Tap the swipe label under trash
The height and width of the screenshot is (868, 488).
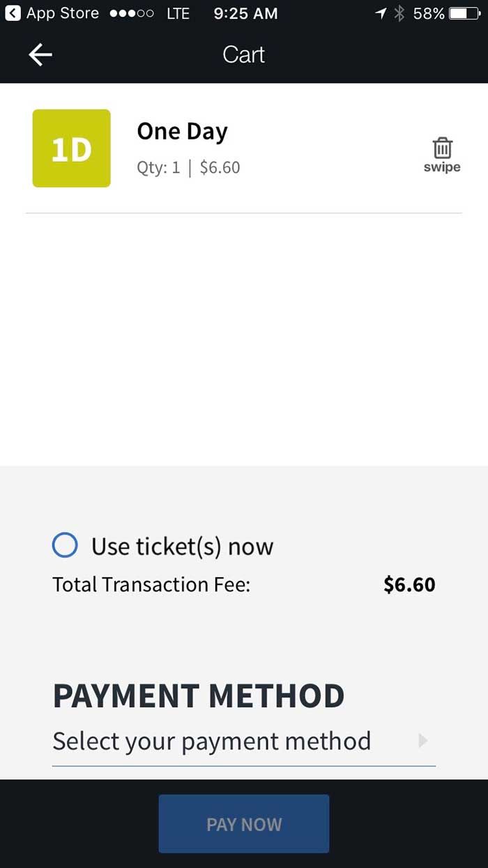[x=442, y=168]
